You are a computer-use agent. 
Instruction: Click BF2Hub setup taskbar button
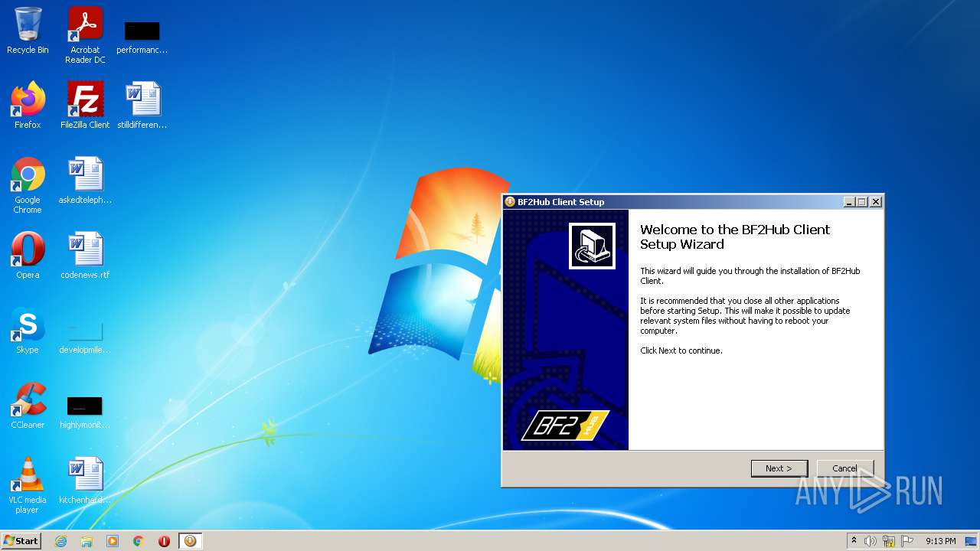[190, 541]
